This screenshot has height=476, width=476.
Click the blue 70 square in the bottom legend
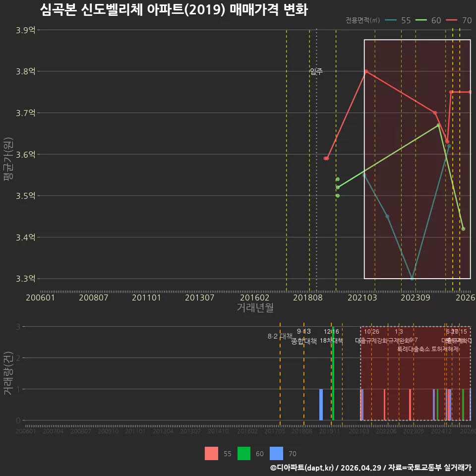coord(276,453)
